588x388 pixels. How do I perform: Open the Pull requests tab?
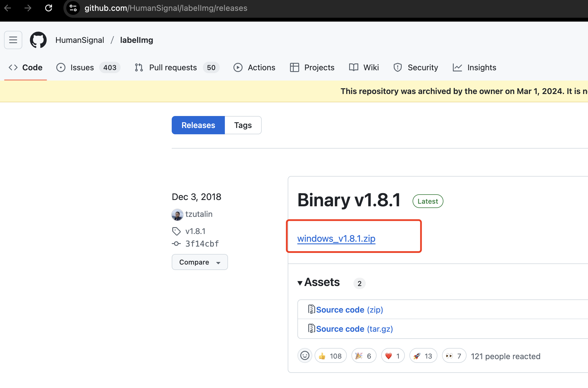point(177,67)
